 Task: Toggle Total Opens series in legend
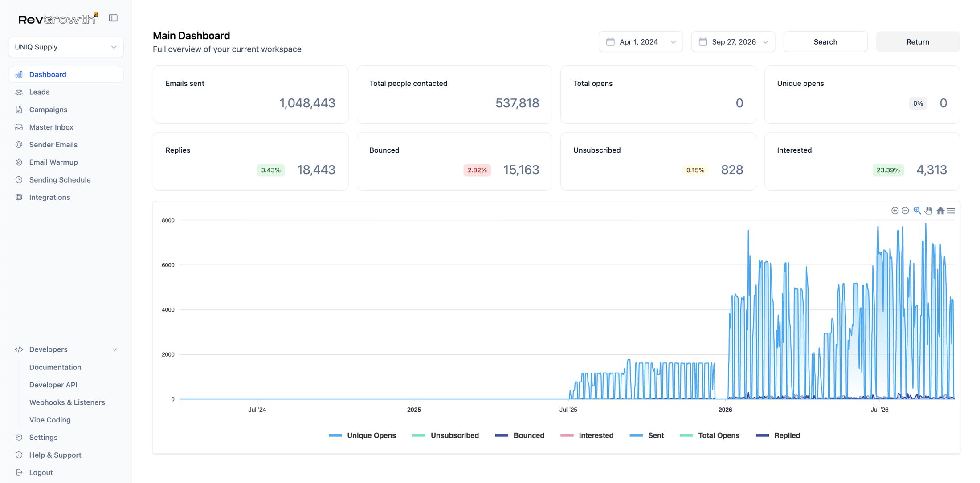pyautogui.click(x=710, y=435)
